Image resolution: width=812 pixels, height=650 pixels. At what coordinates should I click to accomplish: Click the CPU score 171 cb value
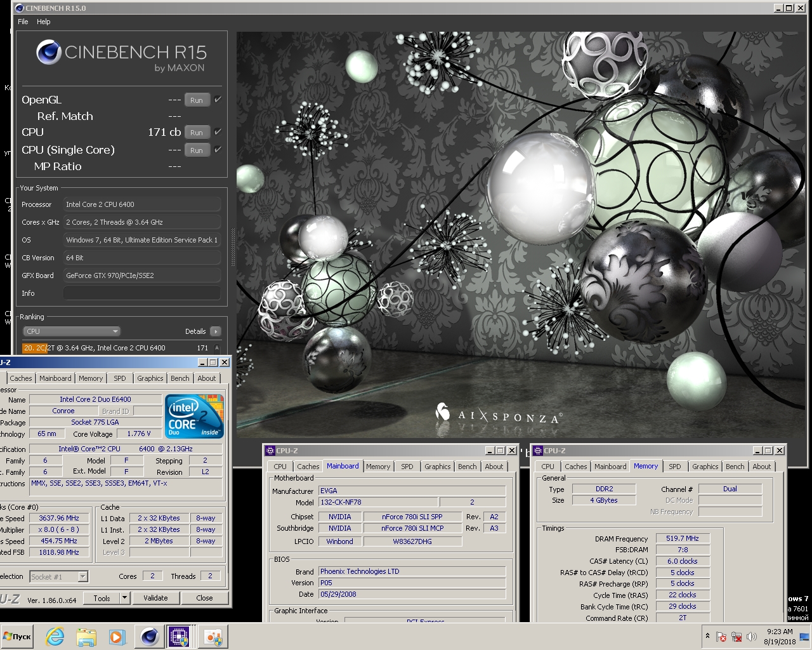[x=164, y=132]
